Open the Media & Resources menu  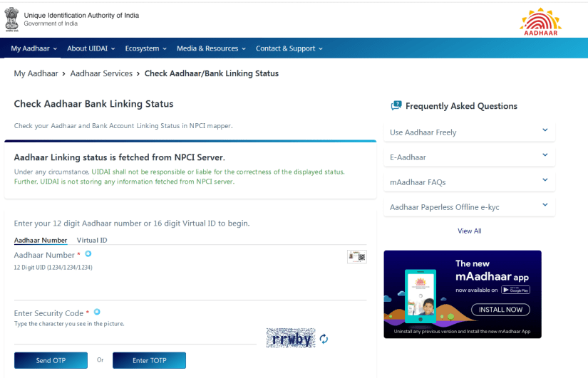click(211, 48)
